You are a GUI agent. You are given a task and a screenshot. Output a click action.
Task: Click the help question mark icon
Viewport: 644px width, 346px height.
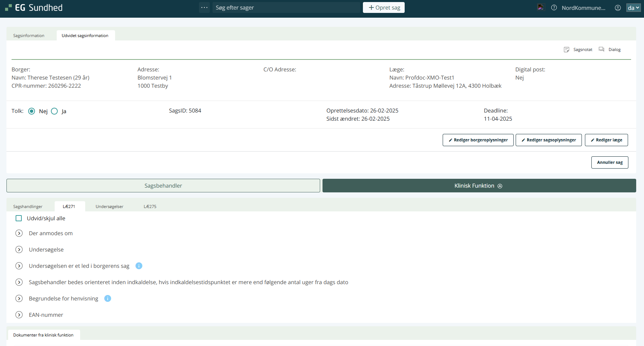point(554,7)
